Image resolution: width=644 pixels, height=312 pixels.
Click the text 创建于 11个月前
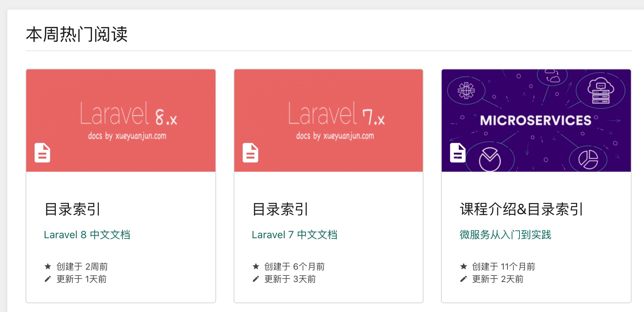[504, 267]
